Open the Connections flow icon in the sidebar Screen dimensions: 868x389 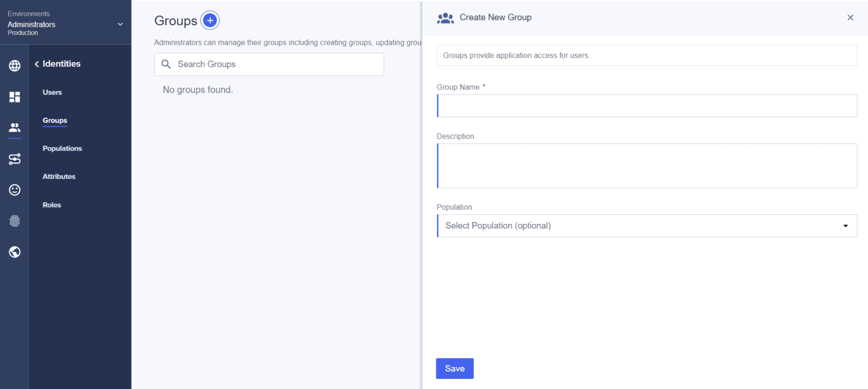click(x=14, y=159)
